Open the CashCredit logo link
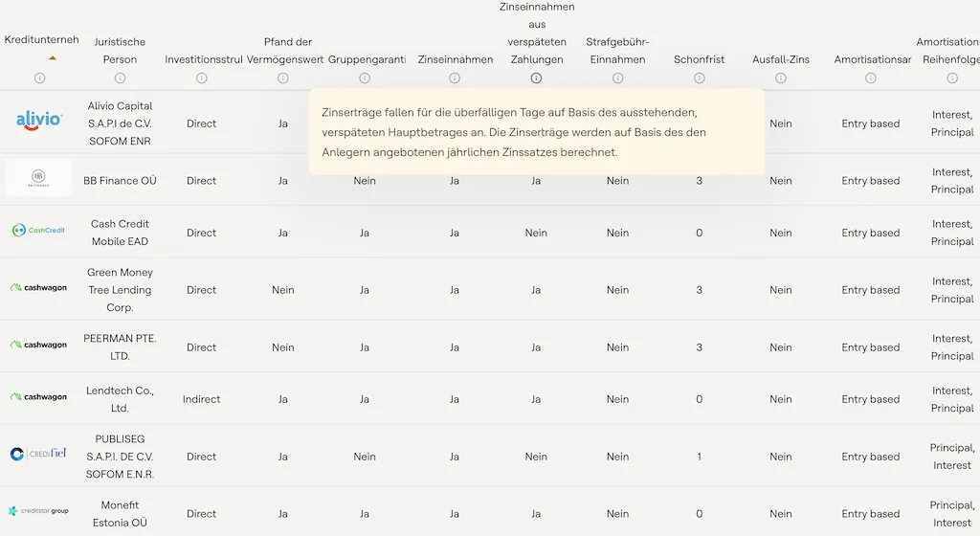This screenshot has width=980, height=536. click(x=38, y=231)
